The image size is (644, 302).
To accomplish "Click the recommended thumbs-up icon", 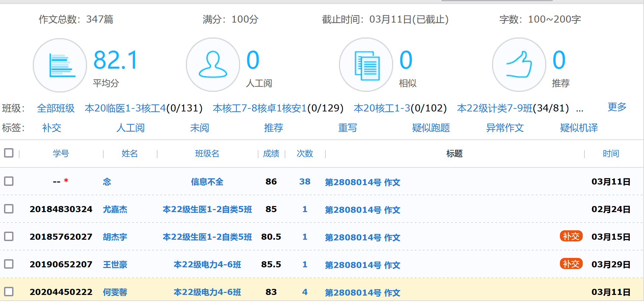I will click(519, 65).
